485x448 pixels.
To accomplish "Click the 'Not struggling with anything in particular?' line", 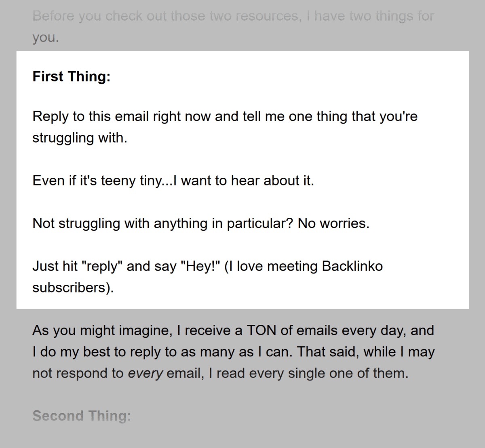I will pyautogui.click(x=163, y=223).
